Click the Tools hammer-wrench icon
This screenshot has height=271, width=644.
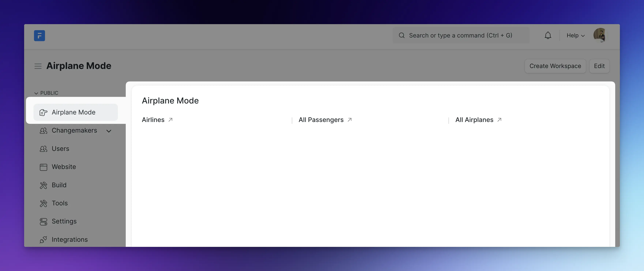tap(43, 204)
